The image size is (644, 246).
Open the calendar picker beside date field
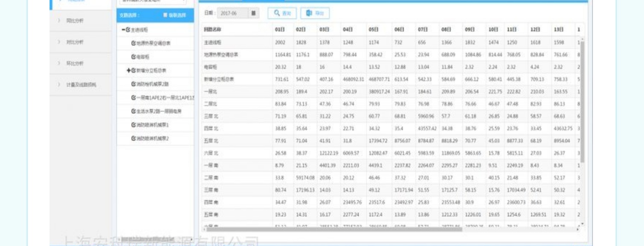254,13
